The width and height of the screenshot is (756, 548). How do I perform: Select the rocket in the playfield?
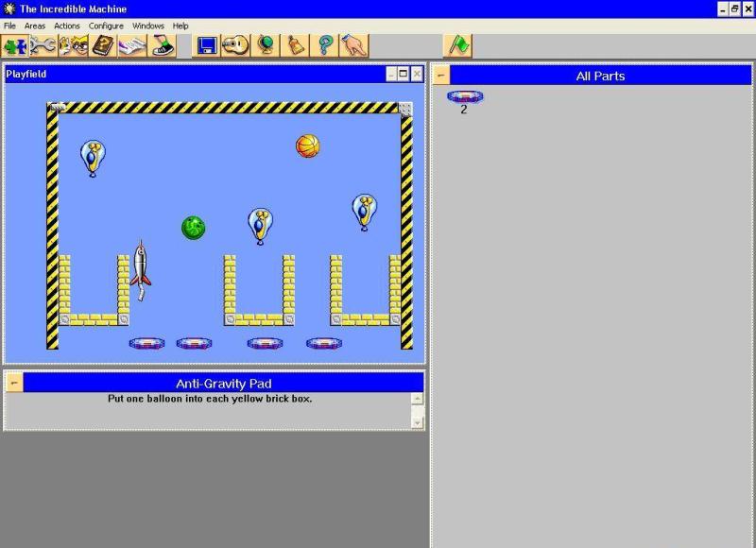click(140, 267)
